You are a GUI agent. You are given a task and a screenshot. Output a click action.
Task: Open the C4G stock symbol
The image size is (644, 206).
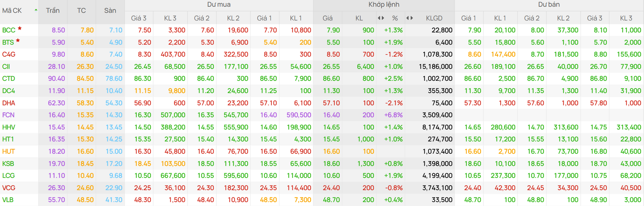[x=9, y=55]
